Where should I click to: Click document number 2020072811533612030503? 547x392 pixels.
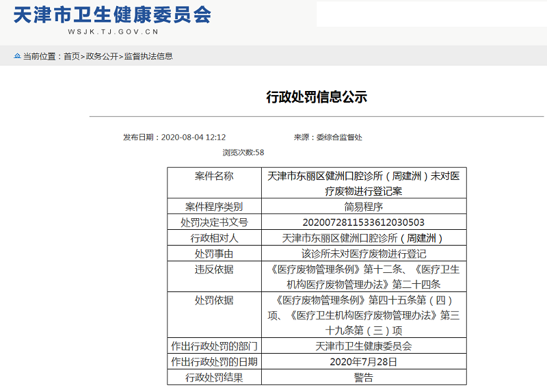tap(364, 222)
